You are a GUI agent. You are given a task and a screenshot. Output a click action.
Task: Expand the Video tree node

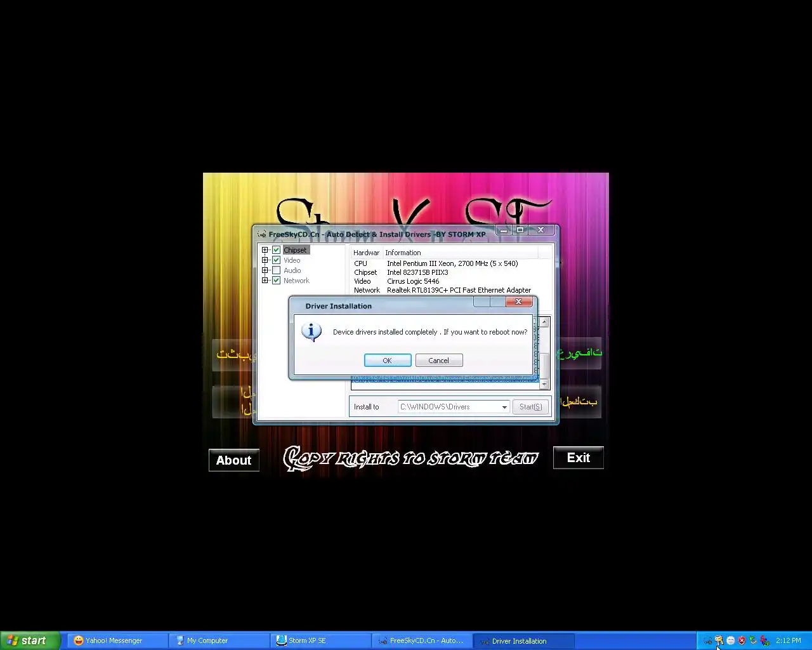pyautogui.click(x=265, y=260)
